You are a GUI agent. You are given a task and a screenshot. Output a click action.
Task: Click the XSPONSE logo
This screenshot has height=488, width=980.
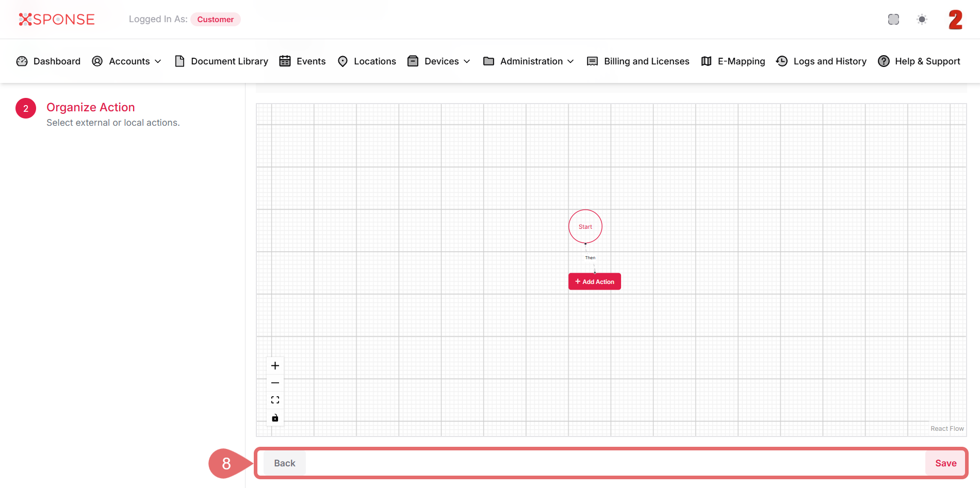pyautogui.click(x=57, y=20)
